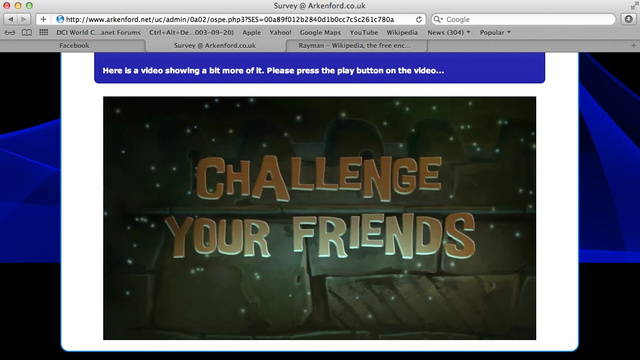Viewport: 640px width, 360px height.
Task: Click the downloads button beside the search field
Action: (629, 19)
